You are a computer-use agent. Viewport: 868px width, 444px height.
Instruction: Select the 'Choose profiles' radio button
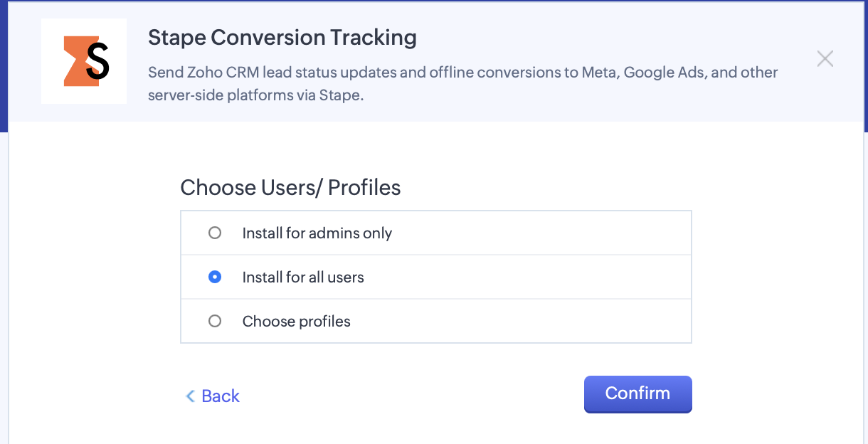point(215,321)
